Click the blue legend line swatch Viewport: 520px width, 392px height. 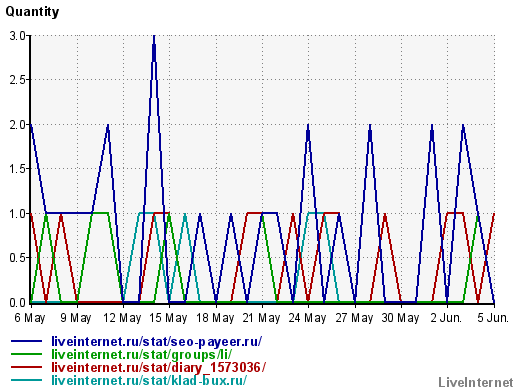(26, 341)
